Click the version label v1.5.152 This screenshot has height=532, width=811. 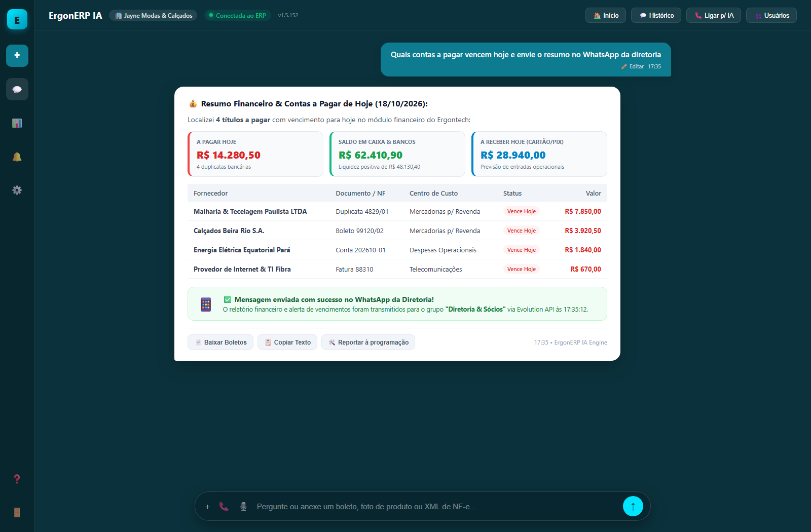click(288, 15)
